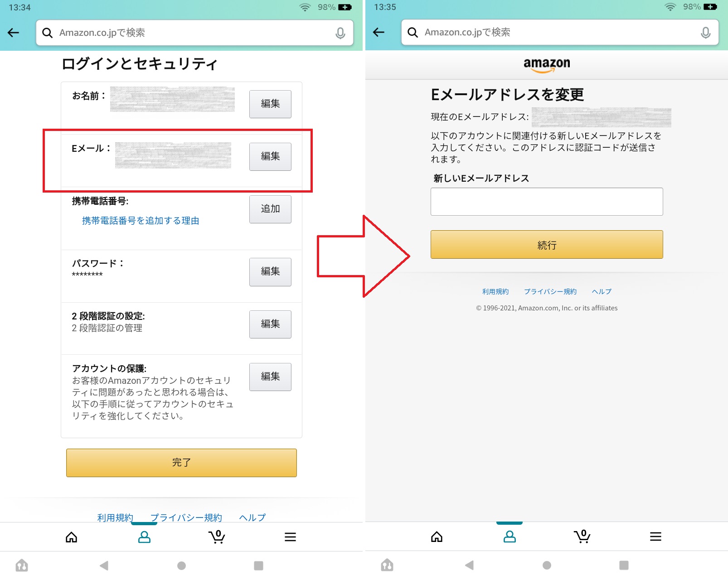Tap the amazon logo on right screen
Screen dimensions: 728x580
tap(547, 65)
